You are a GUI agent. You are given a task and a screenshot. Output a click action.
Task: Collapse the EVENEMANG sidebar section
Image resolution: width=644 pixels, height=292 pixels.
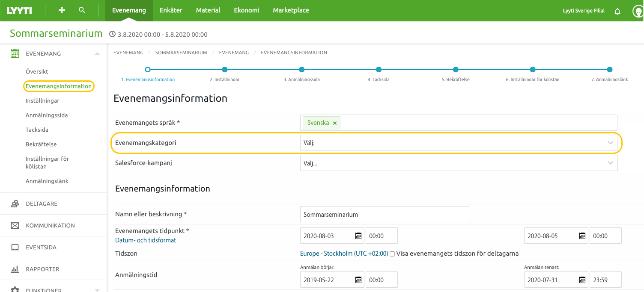[97, 53]
